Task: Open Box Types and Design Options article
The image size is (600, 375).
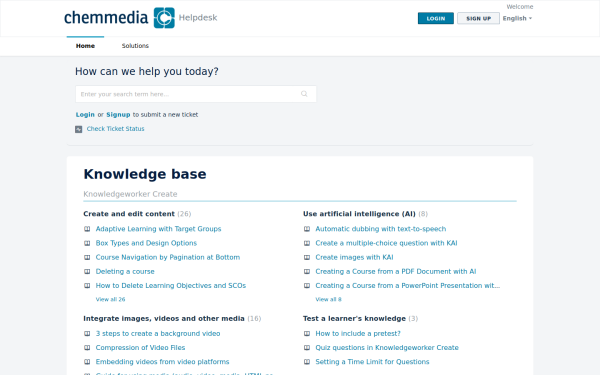Action: click(146, 243)
